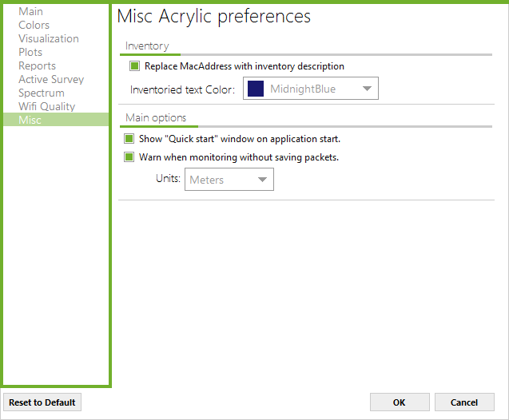
Task: Uncheck Show Quick start window on start
Action: click(129, 139)
